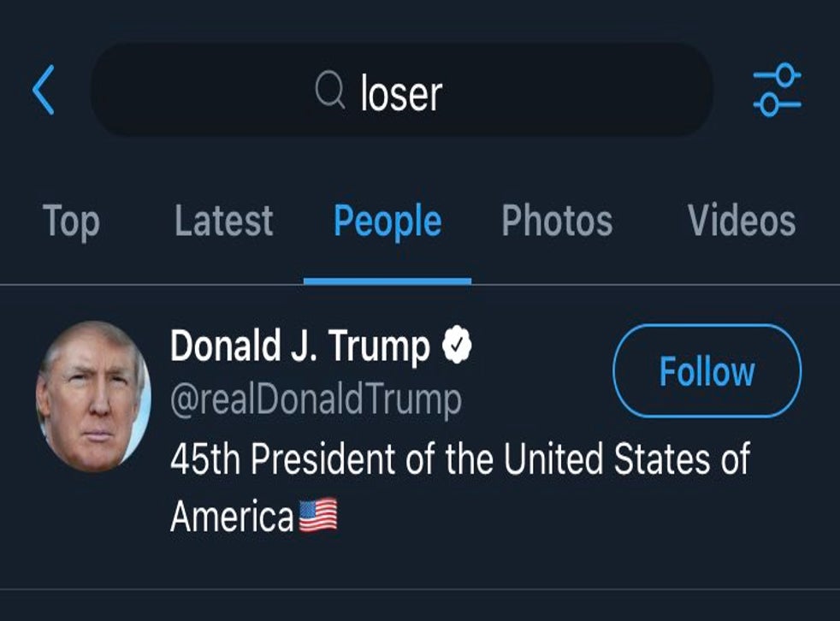
Task: Go back using the left arrow
Action: [x=44, y=91]
